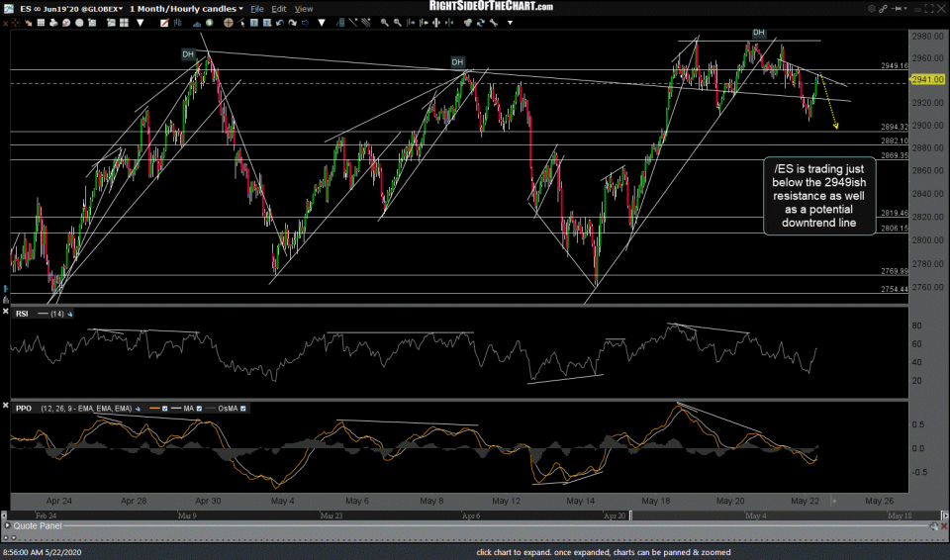Click the grid table icon in toolbar

(x=41, y=23)
